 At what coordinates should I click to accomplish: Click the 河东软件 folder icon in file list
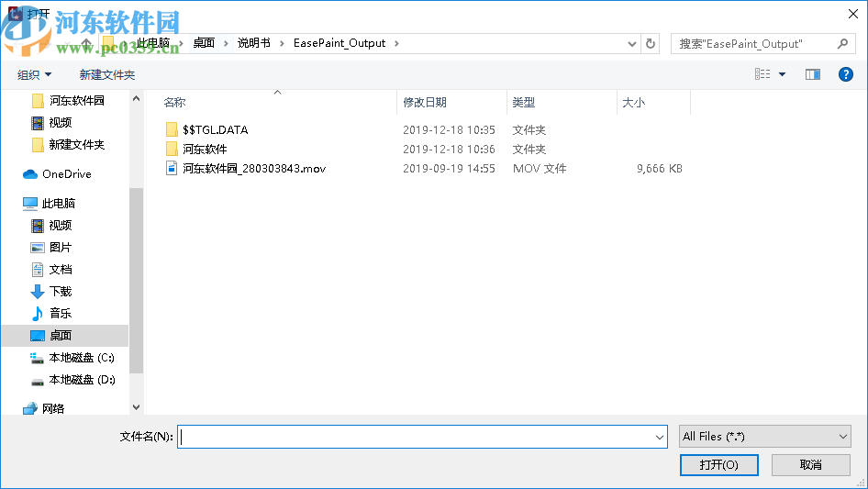coord(172,149)
